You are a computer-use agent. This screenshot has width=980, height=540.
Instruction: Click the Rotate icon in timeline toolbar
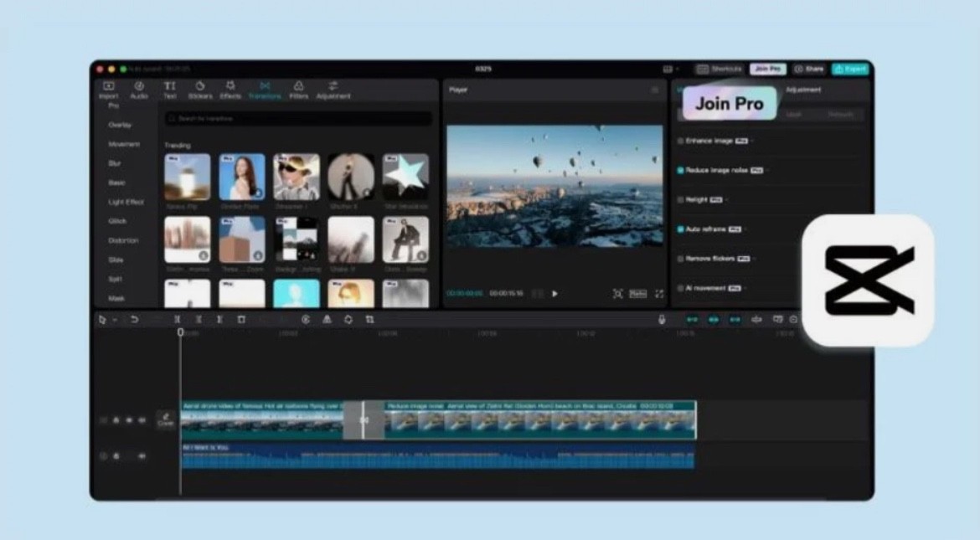click(348, 319)
